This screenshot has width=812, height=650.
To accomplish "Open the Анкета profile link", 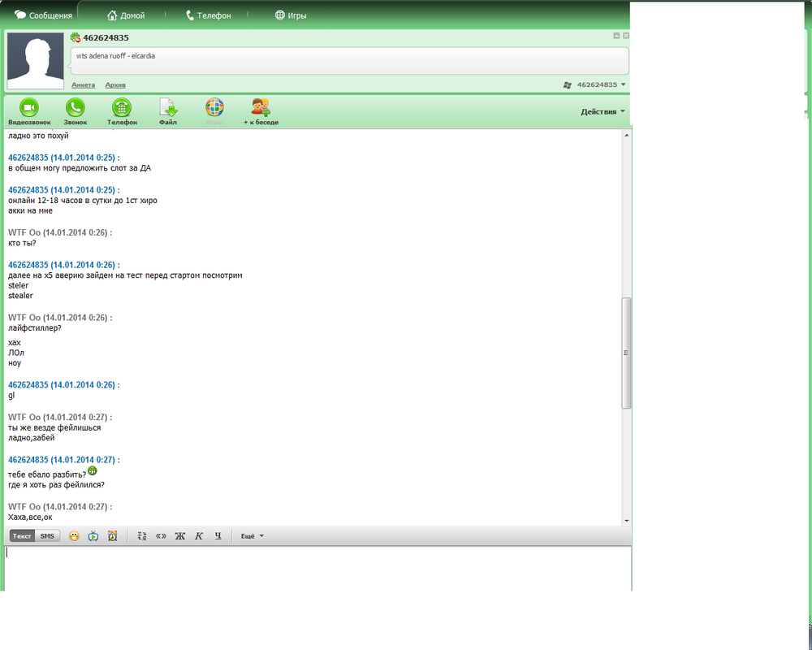I will tap(83, 85).
